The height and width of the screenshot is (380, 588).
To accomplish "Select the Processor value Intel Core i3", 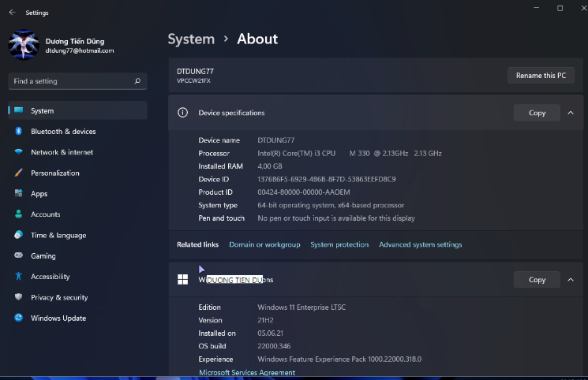I will pyautogui.click(x=350, y=153).
